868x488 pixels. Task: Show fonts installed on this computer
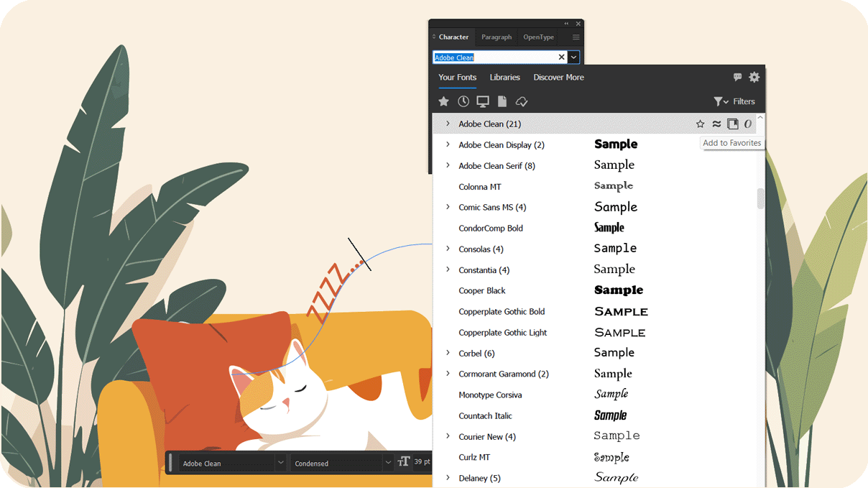pos(483,101)
